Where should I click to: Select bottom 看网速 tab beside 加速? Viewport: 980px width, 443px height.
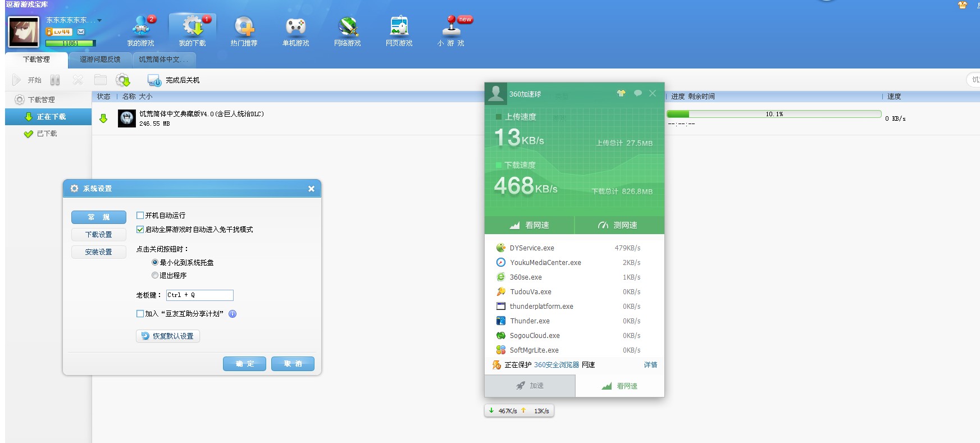619,386
